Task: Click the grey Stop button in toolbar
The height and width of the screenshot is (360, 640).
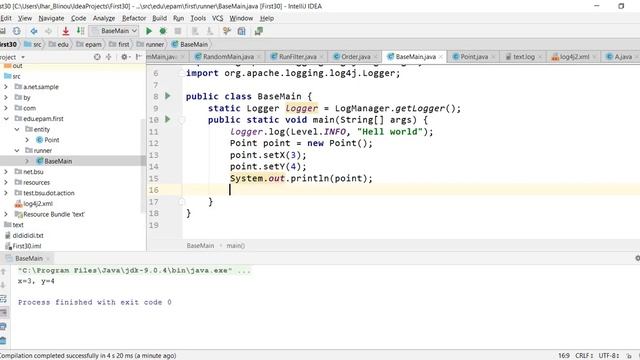Action: click(178, 31)
